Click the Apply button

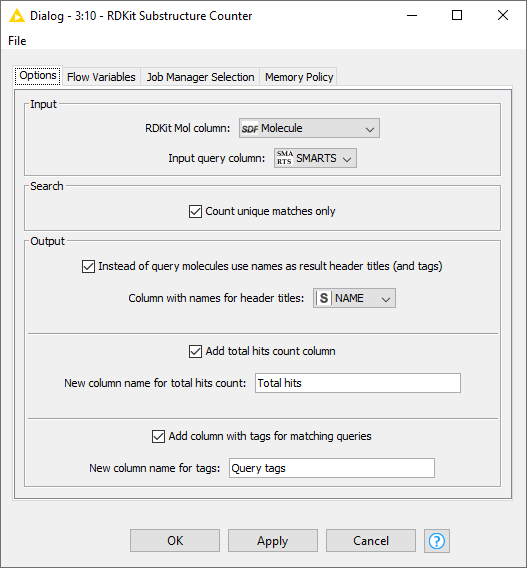point(273,541)
